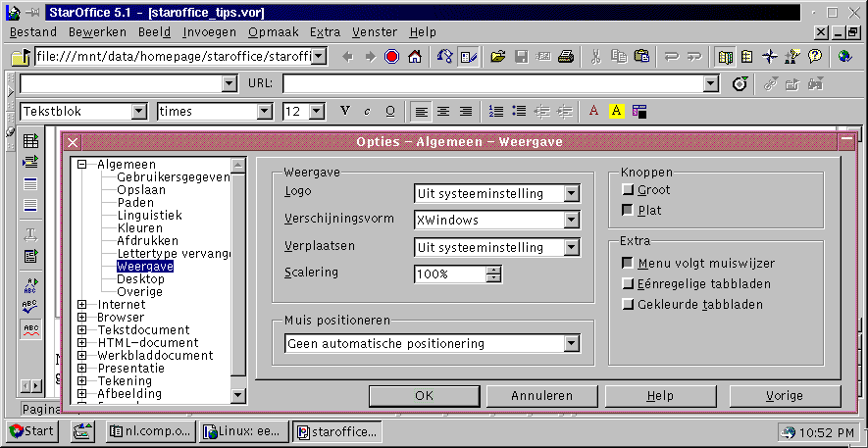This screenshot has height=448, width=868.
Task: Toggle the Plat buttons checkbox
Action: 627,210
